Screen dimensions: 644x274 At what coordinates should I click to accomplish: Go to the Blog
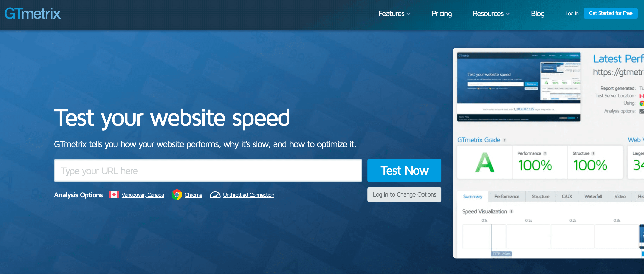point(537,14)
